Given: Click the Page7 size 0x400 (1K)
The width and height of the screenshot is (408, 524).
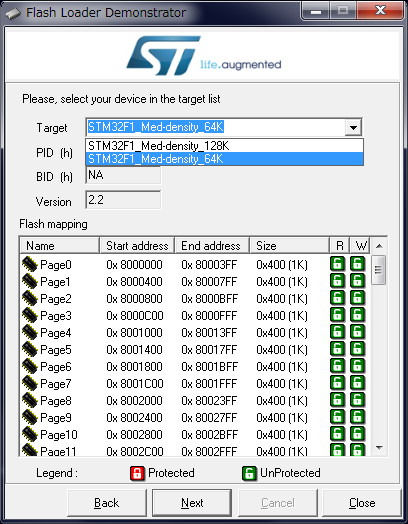Looking at the screenshot, I should (282, 384).
